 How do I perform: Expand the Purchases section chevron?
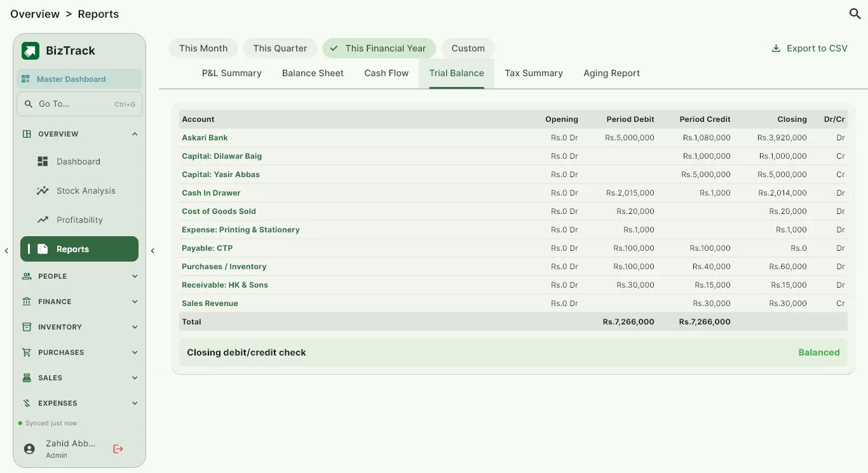[x=135, y=352]
